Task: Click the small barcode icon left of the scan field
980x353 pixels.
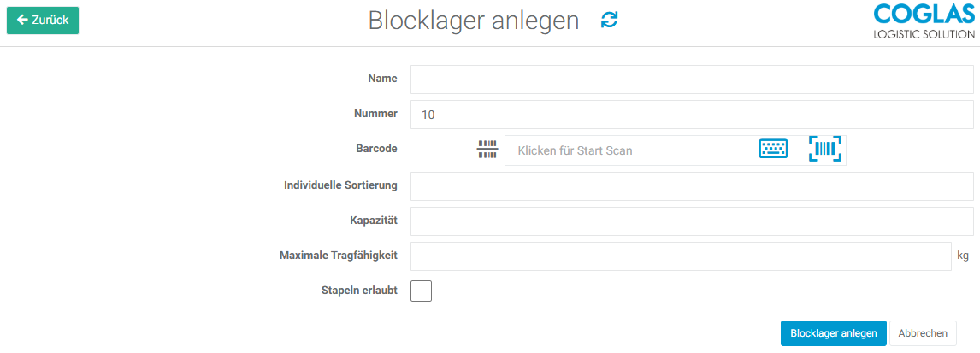Action: pos(487,150)
